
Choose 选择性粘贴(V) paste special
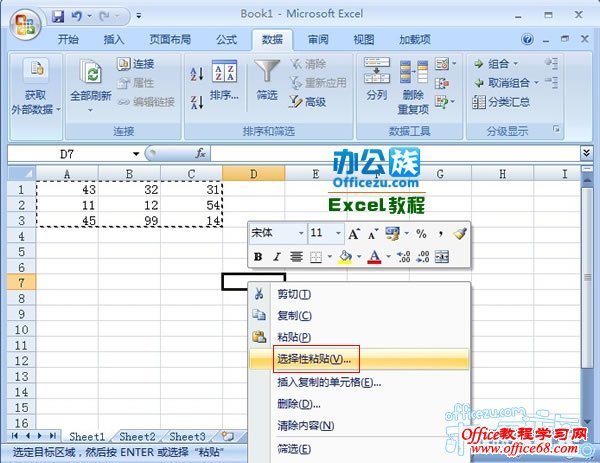pyautogui.click(x=359, y=359)
